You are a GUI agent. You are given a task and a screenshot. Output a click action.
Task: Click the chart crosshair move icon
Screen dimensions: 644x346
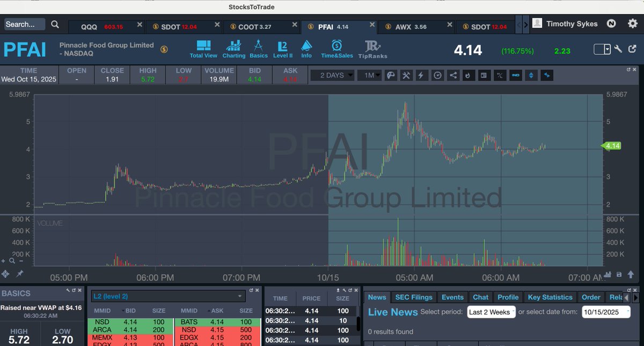tap(6, 274)
